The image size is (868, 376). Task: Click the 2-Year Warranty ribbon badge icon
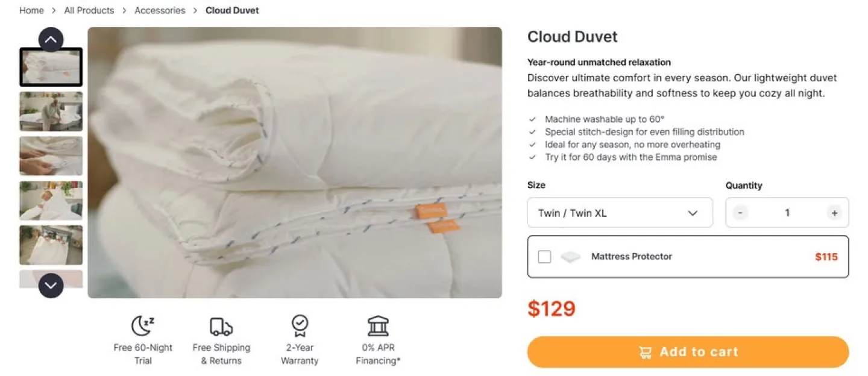pyautogui.click(x=300, y=326)
